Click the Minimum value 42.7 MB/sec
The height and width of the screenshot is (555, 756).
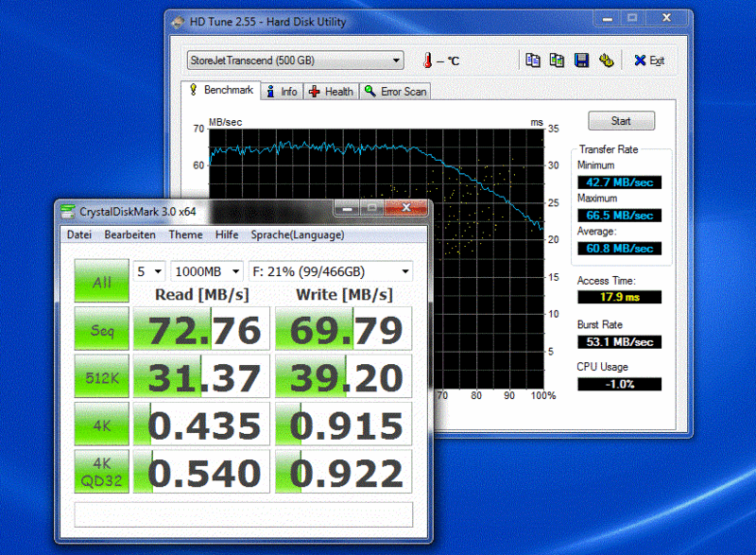[620, 182]
